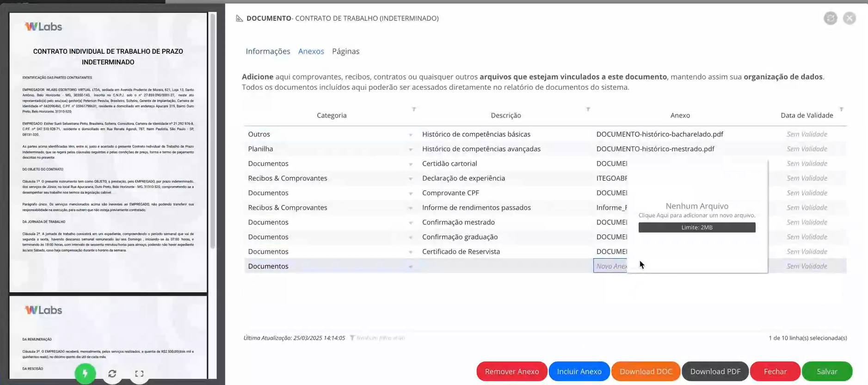
Task: Click 'Sem Validade' in the Outros row
Action: 807,134
